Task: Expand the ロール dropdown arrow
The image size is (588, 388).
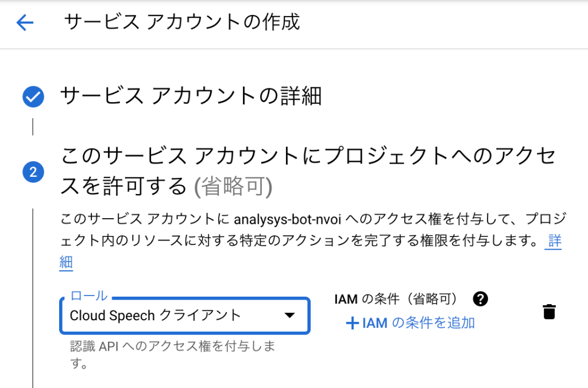Action: (x=290, y=315)
